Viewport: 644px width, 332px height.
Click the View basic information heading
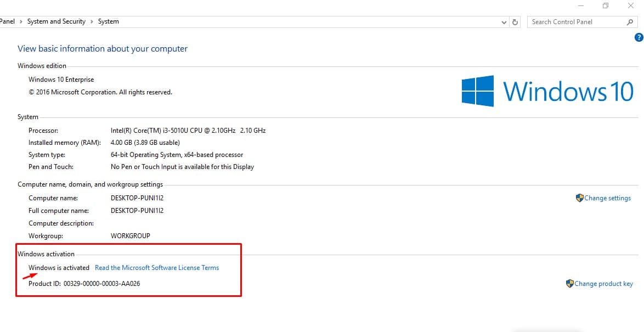pyautogui.click(x=102, y=48)
